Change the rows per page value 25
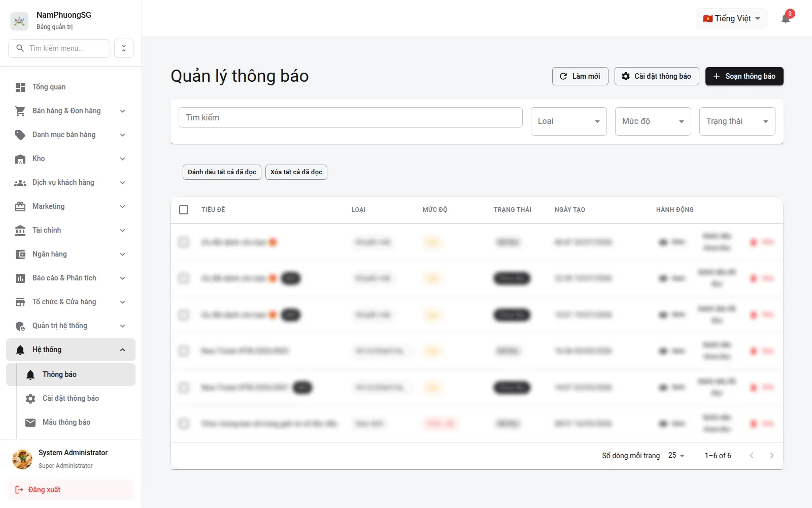Image resolution: width=812 pixels, height=508 pixels. pyautogui.click(x=676, y=456)
